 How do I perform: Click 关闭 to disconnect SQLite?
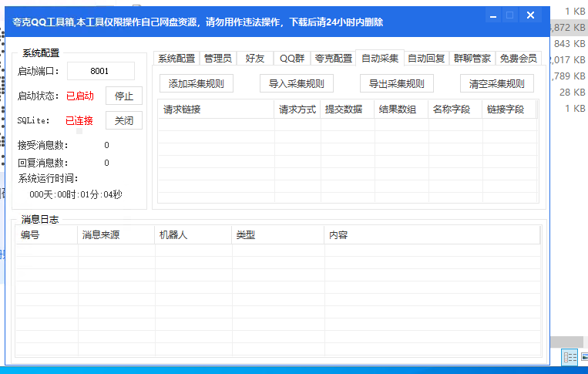coord(123,120)
